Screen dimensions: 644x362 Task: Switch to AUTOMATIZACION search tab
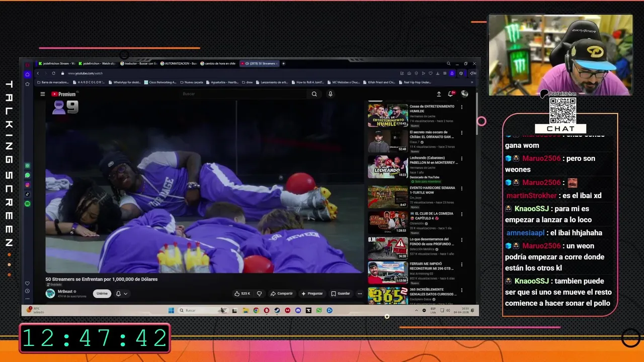179,63
